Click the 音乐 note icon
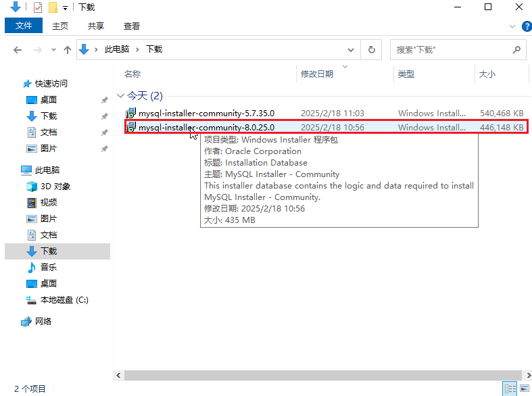This screenshot has width=532, height=396. tap(32, 268)
